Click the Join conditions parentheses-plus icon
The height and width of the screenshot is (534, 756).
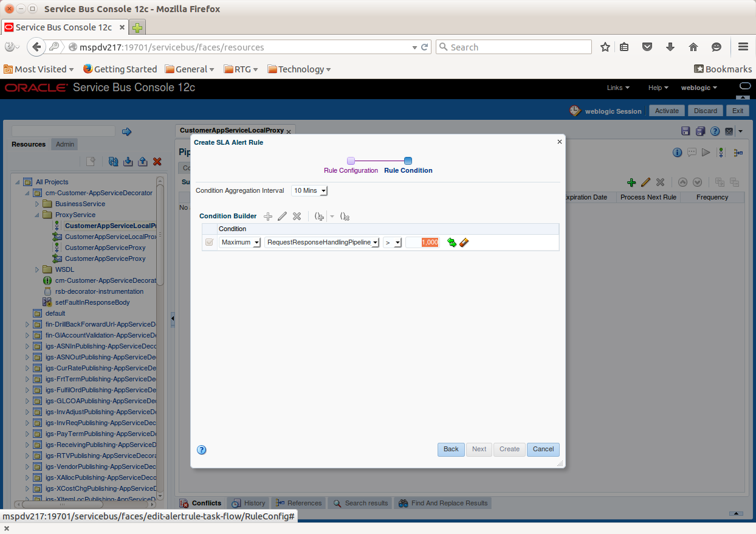320,216
